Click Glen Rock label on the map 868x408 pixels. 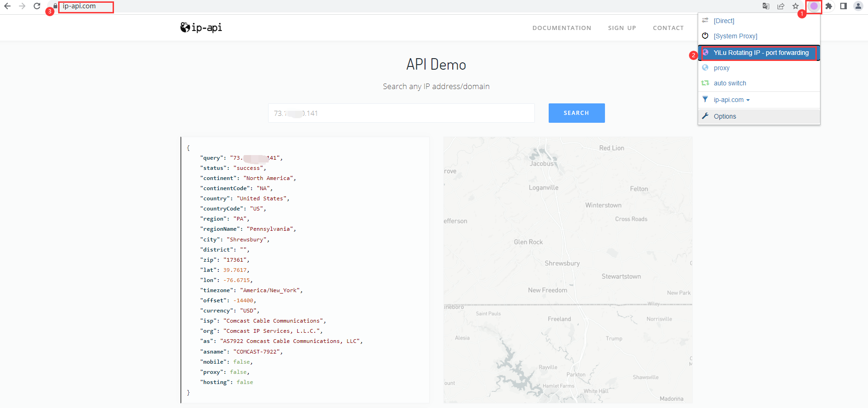[x=528, y=242]
